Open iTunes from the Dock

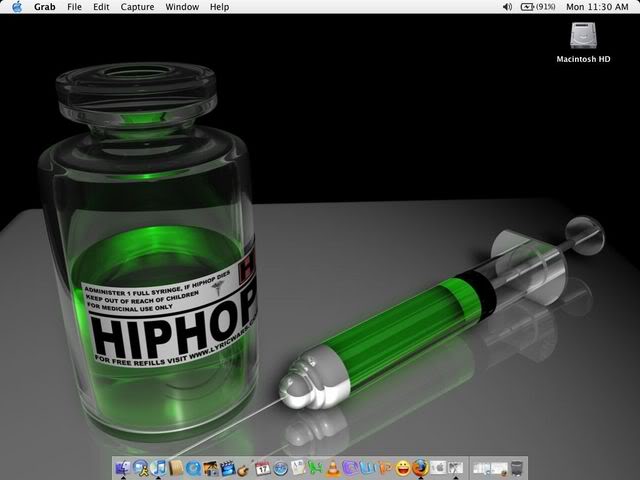click(x=159, y=468)
